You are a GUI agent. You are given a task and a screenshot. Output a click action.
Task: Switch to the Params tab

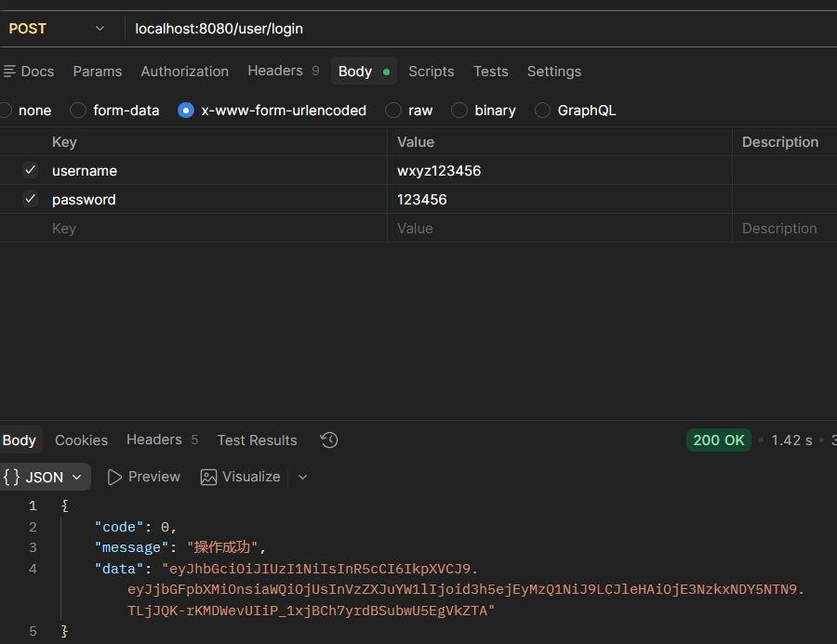click(x=97, y=72)
